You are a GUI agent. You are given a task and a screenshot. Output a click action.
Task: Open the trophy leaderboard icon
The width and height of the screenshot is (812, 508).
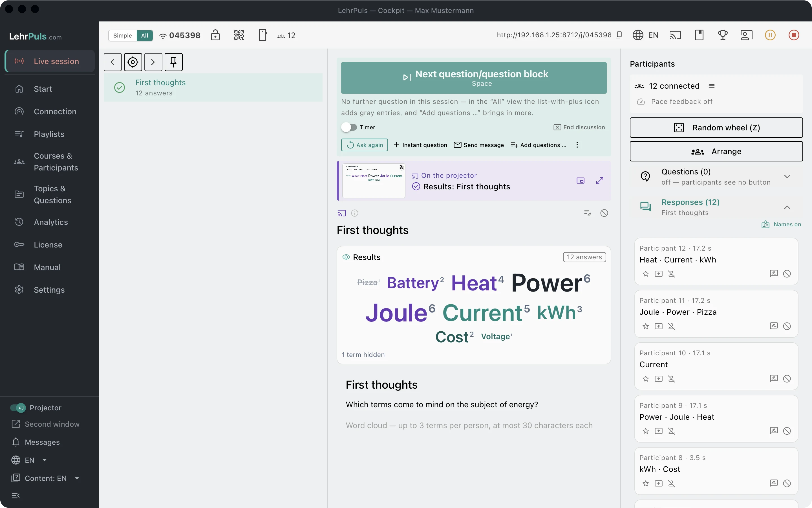pyautogui.click(x=723, y=35)
